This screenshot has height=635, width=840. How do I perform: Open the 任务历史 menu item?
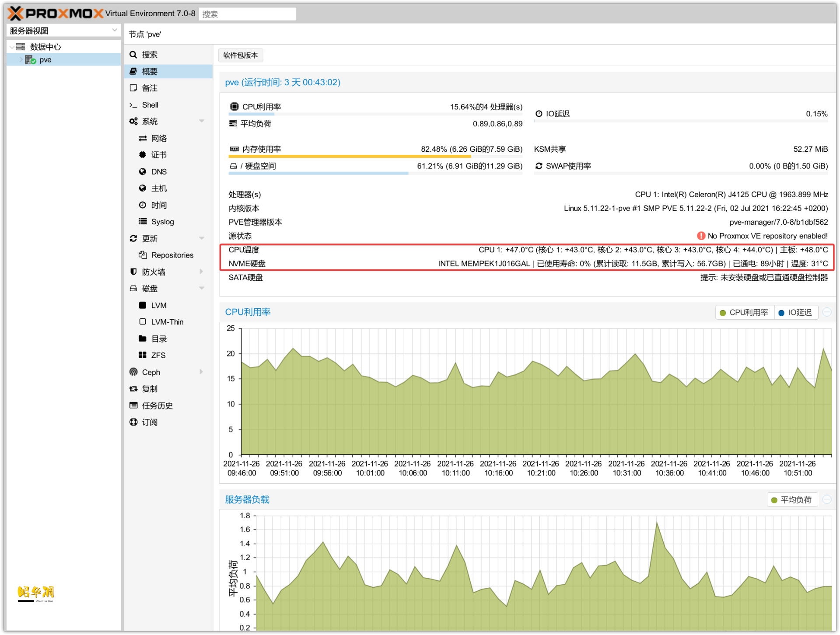point(157,405)
